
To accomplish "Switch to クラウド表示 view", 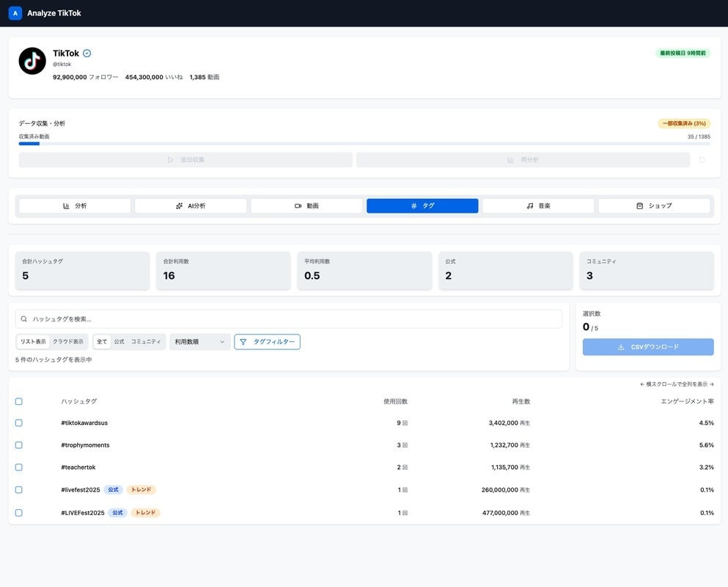I will point(67,342).
